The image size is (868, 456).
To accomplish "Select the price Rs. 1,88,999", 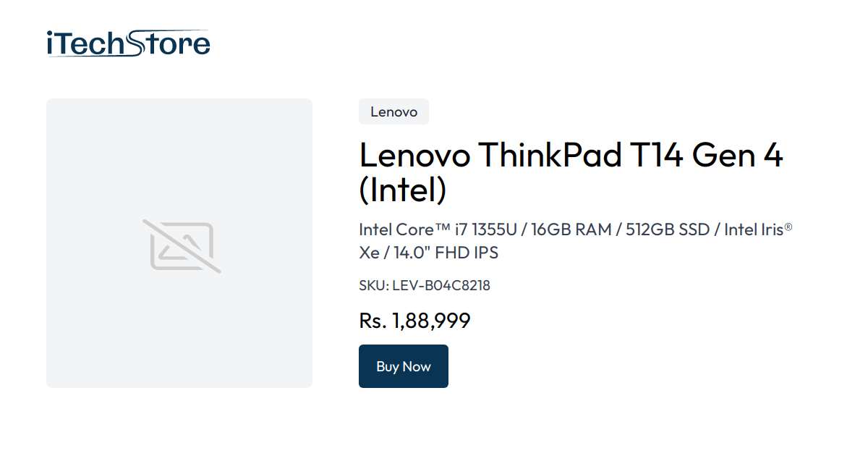I will tap(414, 320).
